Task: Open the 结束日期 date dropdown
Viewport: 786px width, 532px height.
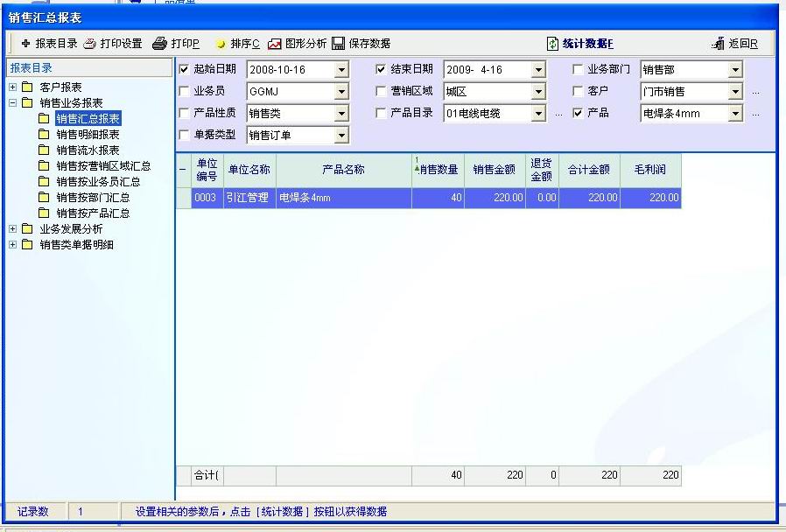Action: [x=538, y=70]
